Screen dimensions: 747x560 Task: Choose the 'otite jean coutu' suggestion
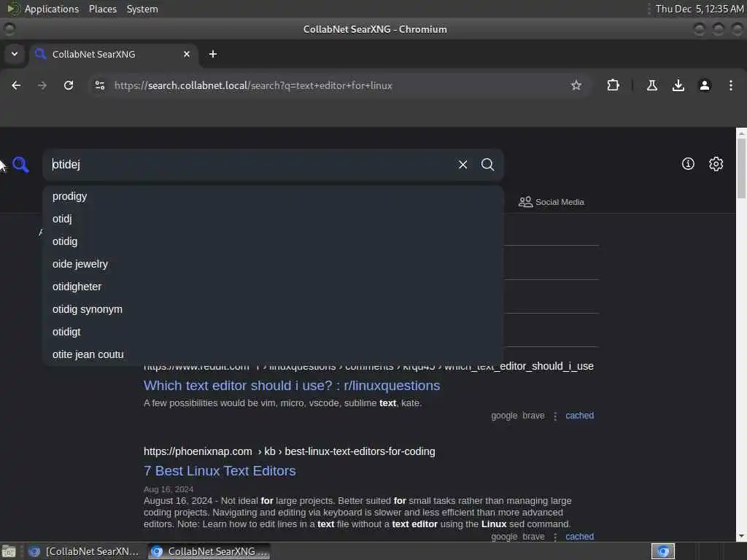273,355
